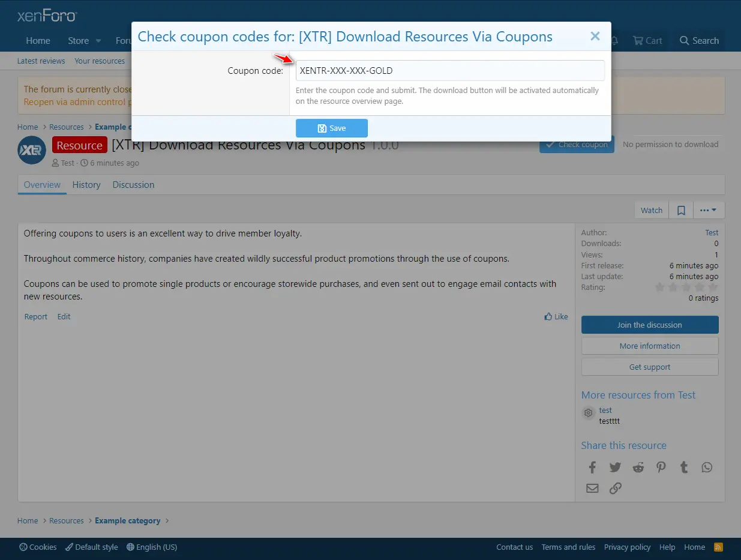Expand the Store dropdown arrow
The width and height of the screenshot is (741, 560).
[98, 41]
